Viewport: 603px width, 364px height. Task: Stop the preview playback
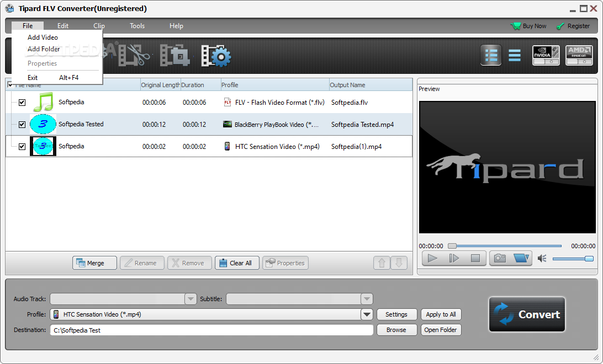point(475,259)
